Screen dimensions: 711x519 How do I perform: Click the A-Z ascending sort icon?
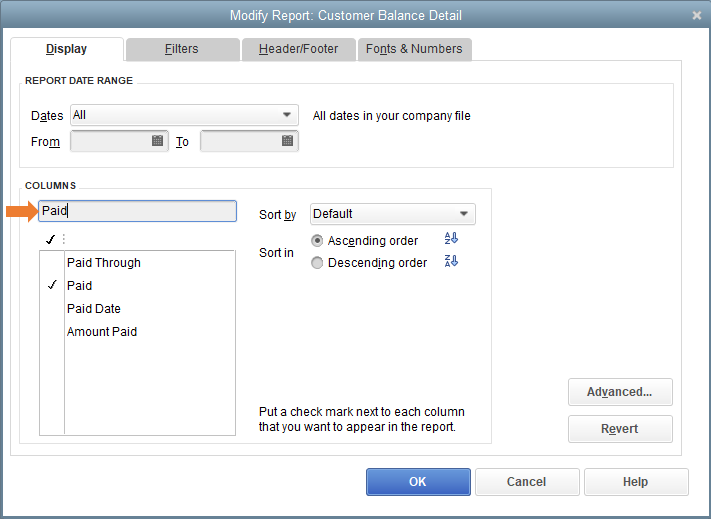click(451, 238)
